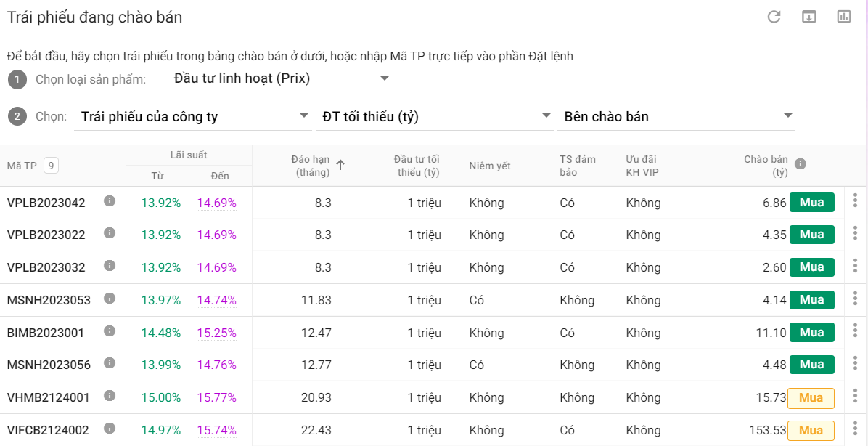Expand the Trái phiếu của công ty dropdown
This screenshot has width=868, height=446.
[192, 117]
